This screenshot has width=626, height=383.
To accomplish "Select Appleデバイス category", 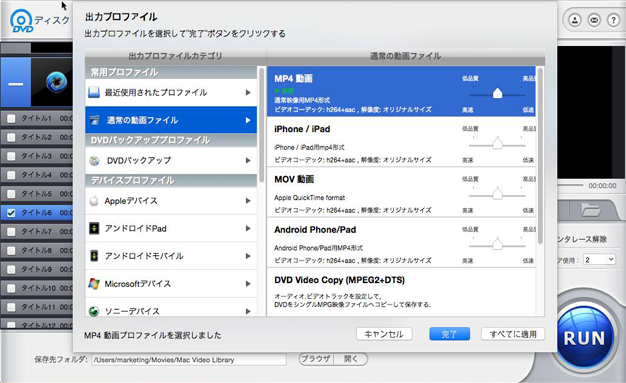I will point(171,200).
